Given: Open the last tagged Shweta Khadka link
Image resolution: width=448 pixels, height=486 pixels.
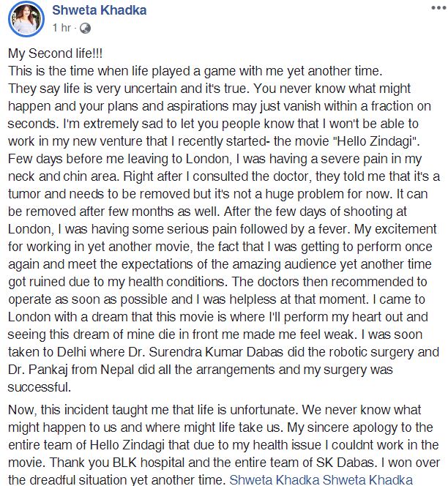Looking at the screenshot, I should point(367,480).
